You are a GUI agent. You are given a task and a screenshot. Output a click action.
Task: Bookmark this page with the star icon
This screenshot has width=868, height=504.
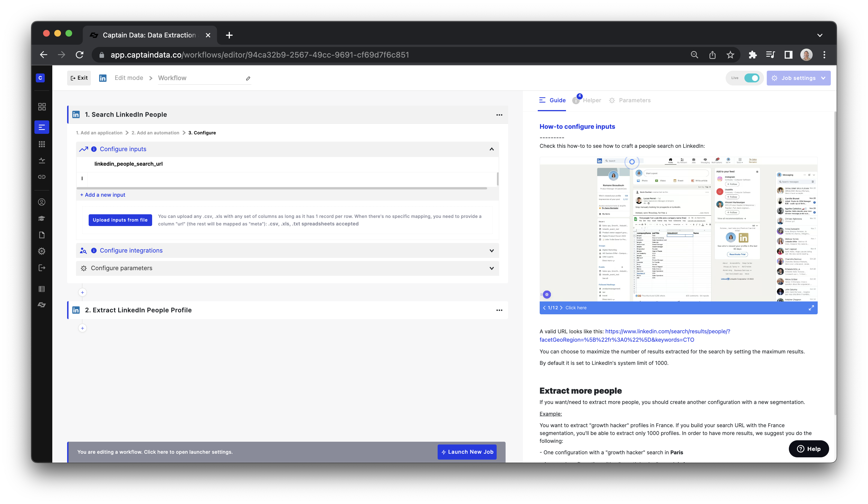(730, 55)
